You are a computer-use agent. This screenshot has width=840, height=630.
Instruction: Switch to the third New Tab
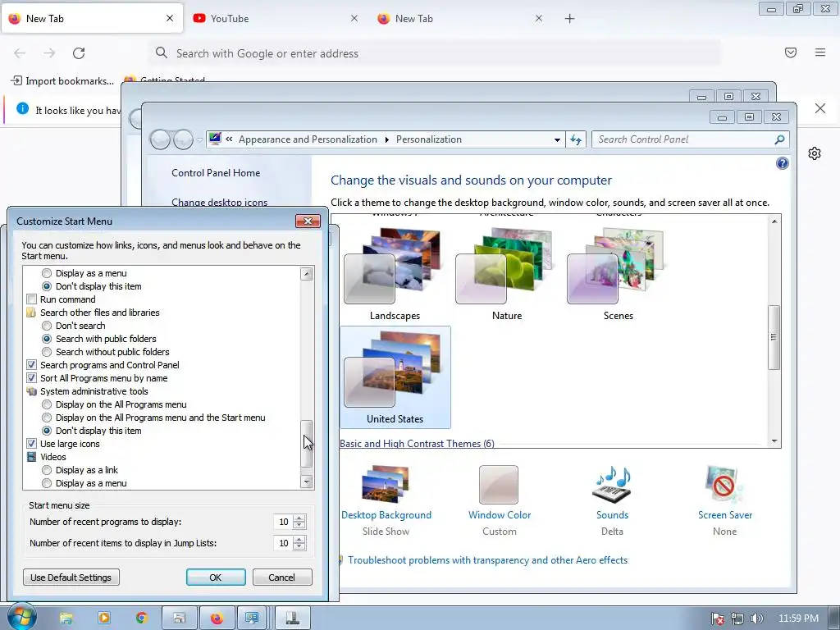click(x=461, y=18)
